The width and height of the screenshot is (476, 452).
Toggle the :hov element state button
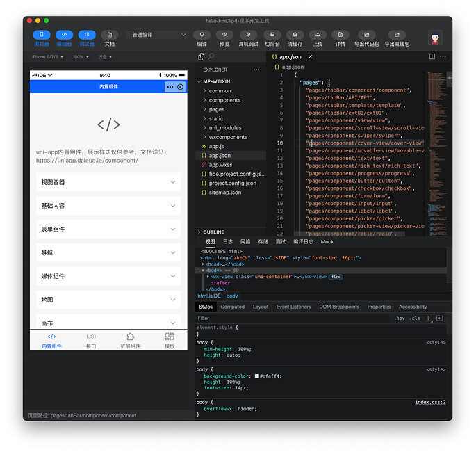[399, 318]
